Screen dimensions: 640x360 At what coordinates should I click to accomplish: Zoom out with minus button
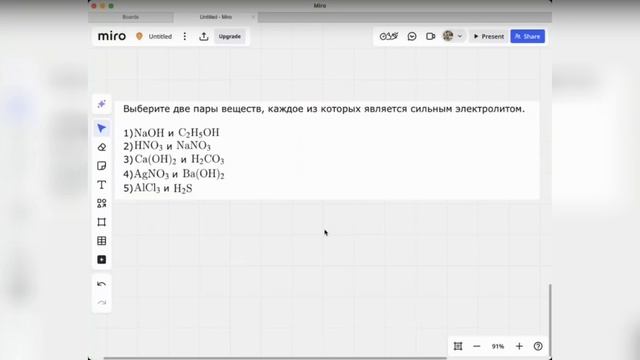coord(477,346)
